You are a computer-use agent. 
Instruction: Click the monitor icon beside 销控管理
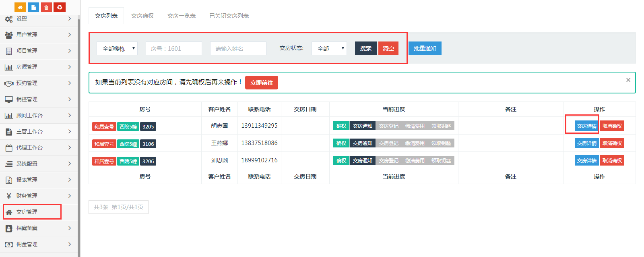click(x=8, y=99)
